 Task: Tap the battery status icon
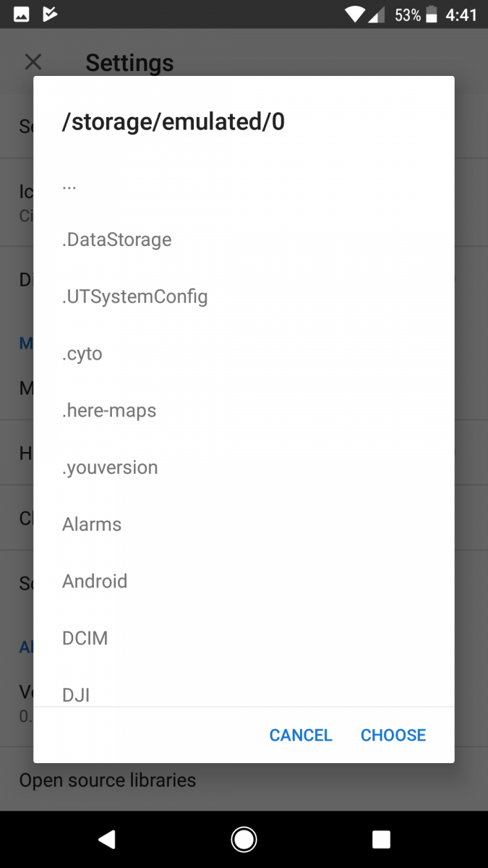[x=432, y=14]
